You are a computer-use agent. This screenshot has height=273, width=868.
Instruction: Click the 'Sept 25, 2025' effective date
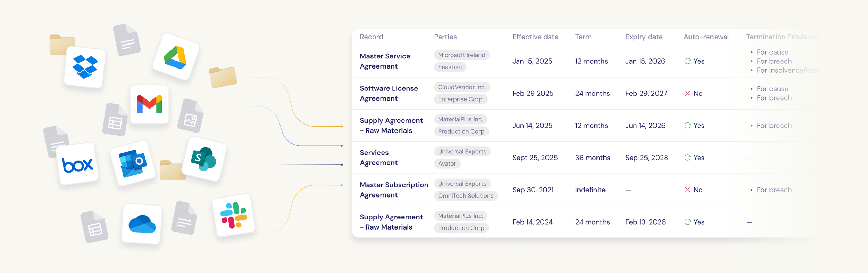[535, 158]
